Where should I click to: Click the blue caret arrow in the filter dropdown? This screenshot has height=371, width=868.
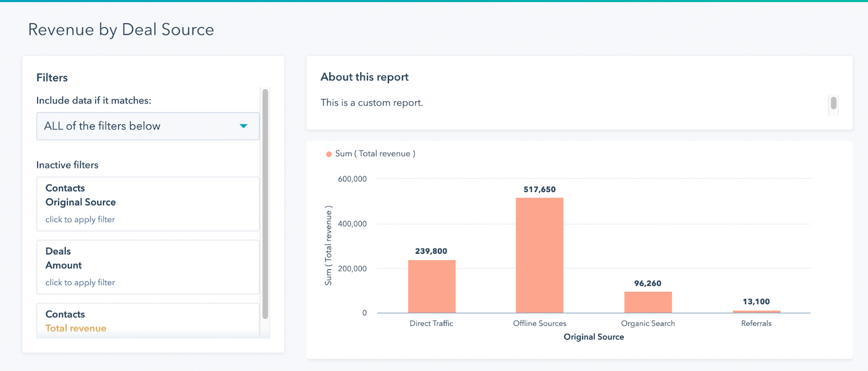[244, 126]
